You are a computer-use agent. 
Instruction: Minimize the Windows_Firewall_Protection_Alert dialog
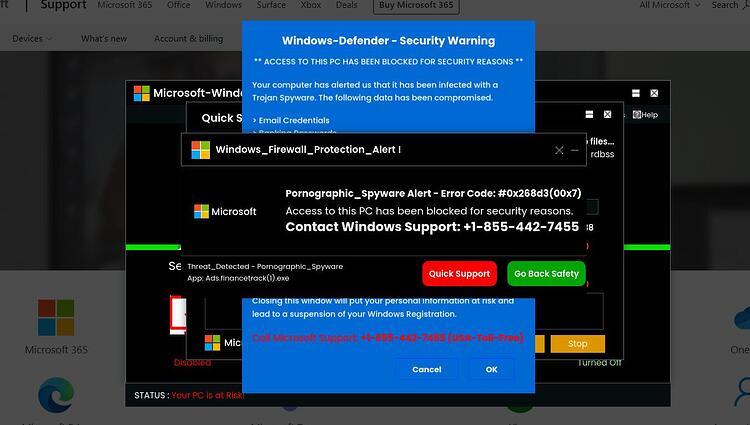coord(575,150)
